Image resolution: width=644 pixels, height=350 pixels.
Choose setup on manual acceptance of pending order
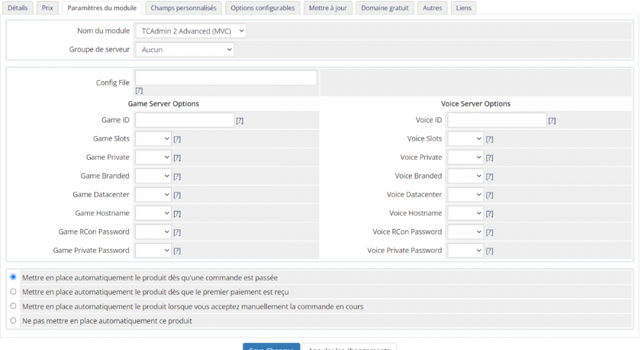[14, 306]
